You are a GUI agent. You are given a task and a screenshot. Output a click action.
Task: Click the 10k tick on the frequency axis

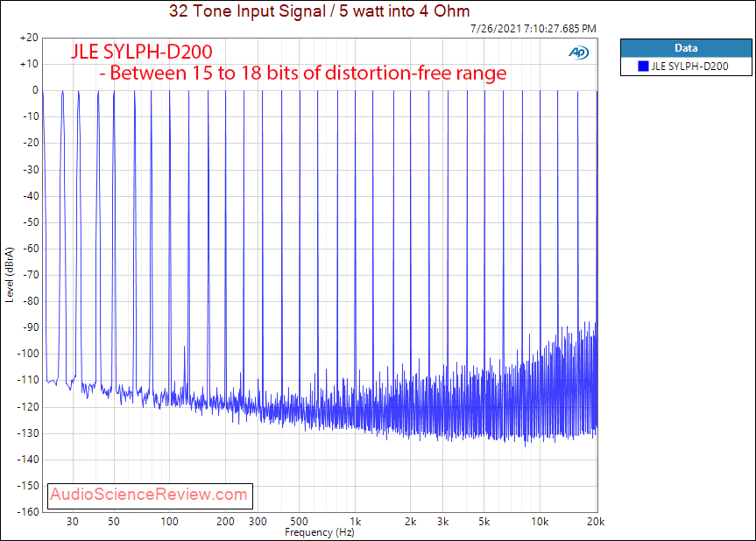pos(540,521)
